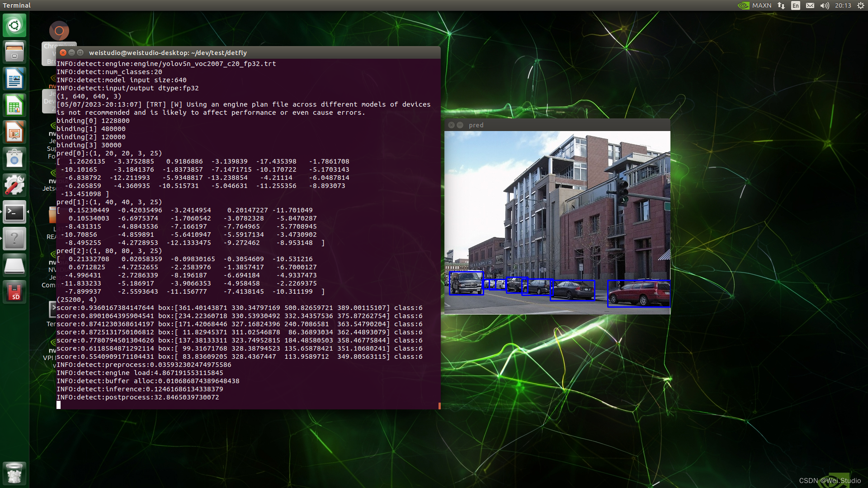Open Chromium browser desktop shortcut
The image size is (868, 488).
tap(59, 31)
